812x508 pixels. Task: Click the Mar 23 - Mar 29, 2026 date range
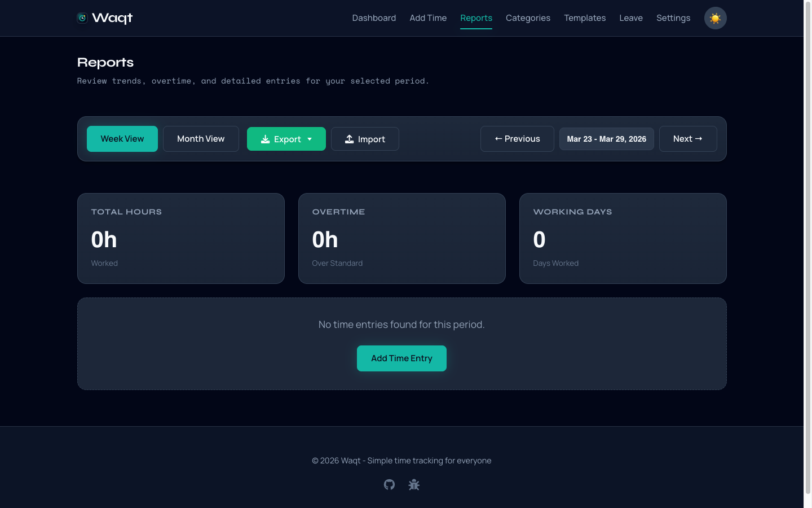tap(606, 139)
